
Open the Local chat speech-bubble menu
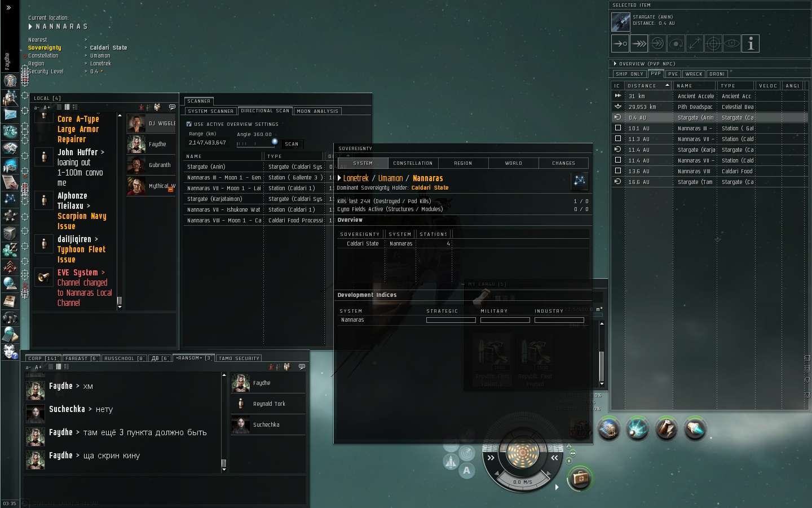[172, 107]
